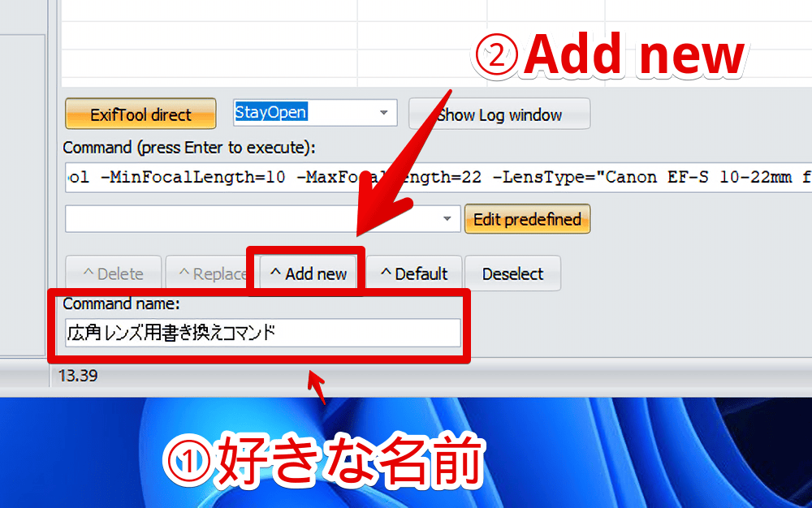
Task: Expand the predefined commands dropdown
Action: [446, 219]
